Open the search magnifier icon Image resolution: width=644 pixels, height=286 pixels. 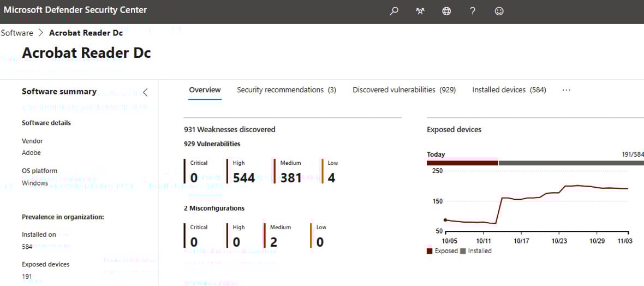(394, 11)
